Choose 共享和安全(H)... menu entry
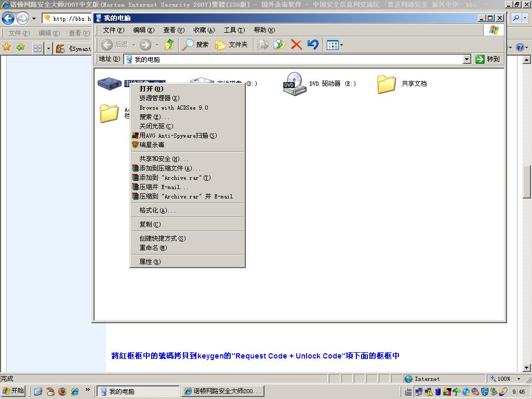Screen dimensions: 532x399 pos(187,159)
